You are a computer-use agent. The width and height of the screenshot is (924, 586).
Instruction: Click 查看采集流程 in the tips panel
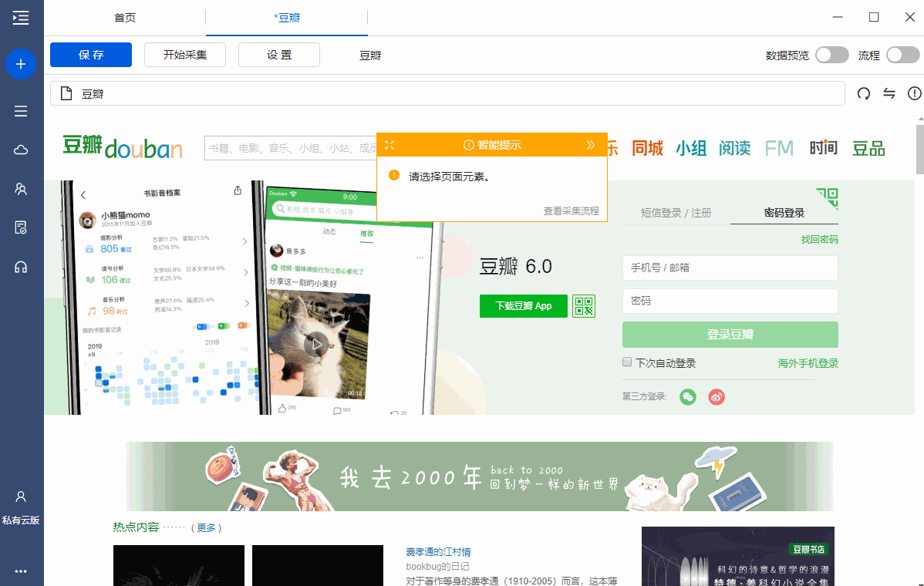(x=571, y=210)
